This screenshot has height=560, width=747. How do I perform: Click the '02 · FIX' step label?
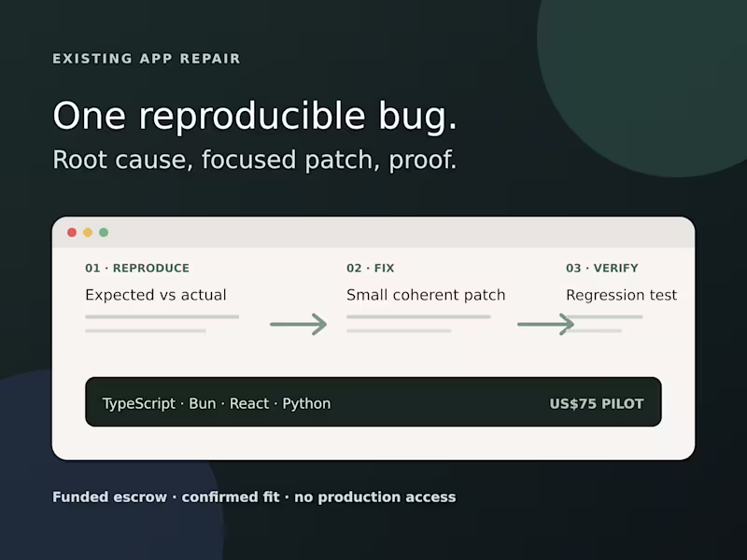pyautogui.click(x=371, y=268)
